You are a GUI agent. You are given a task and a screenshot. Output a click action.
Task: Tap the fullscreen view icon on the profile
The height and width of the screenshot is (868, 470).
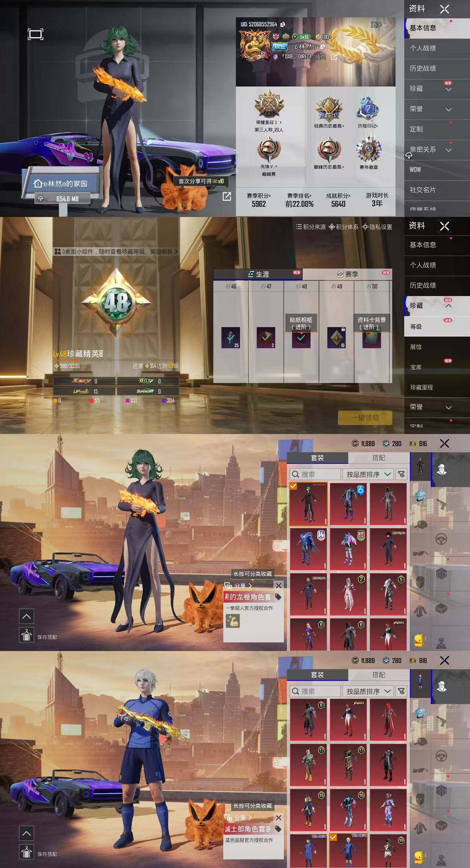[x=36, y=34]
